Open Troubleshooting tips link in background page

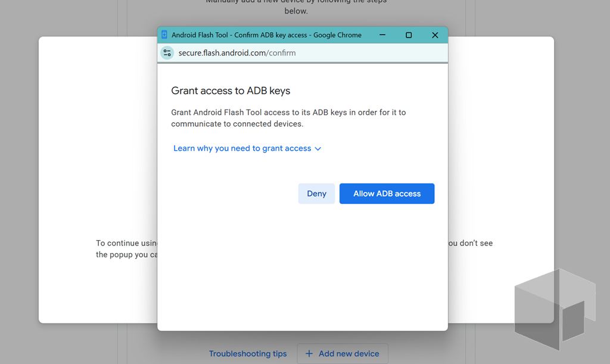pos(248,353)
